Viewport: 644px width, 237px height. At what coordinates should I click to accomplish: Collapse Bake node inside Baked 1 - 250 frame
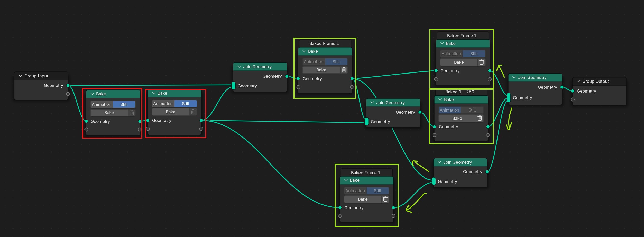pos(440,99)
